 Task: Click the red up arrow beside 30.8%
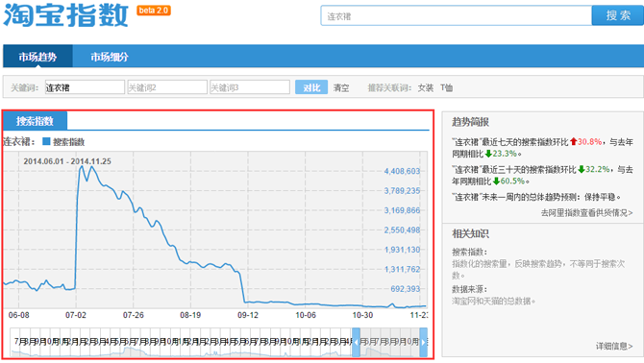pos(574,142)
